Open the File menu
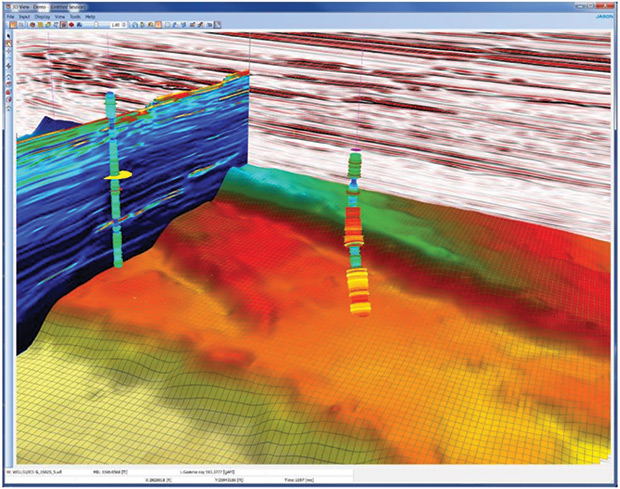 [10, 17]
